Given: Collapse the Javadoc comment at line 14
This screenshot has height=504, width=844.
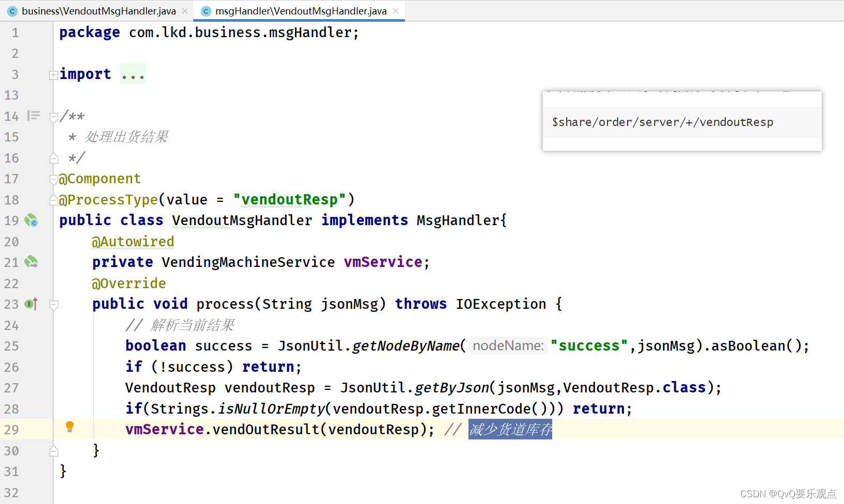Looking at the screenshot, I should click(53, 117).
